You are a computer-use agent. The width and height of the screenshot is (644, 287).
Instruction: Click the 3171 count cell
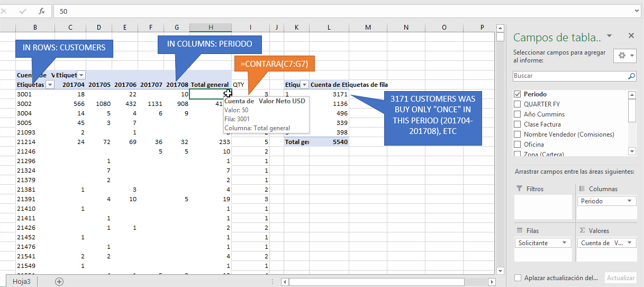329,94
